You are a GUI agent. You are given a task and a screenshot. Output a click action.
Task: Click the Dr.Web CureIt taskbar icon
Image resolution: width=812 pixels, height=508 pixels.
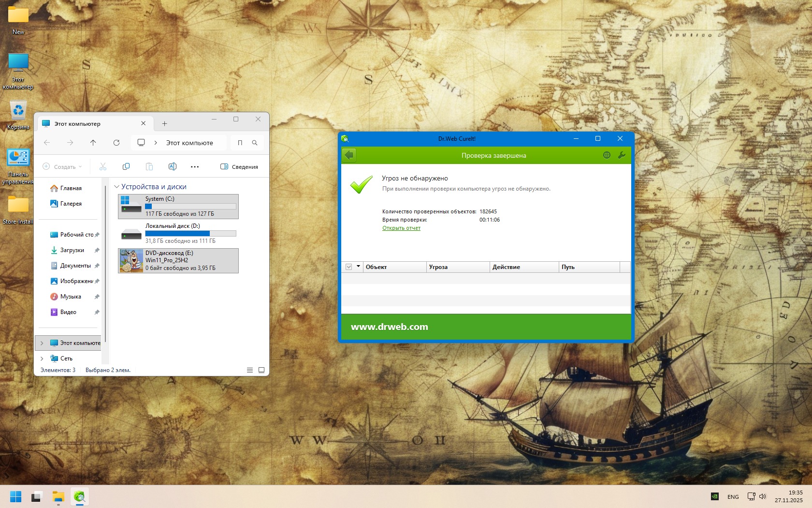(79, 496)
